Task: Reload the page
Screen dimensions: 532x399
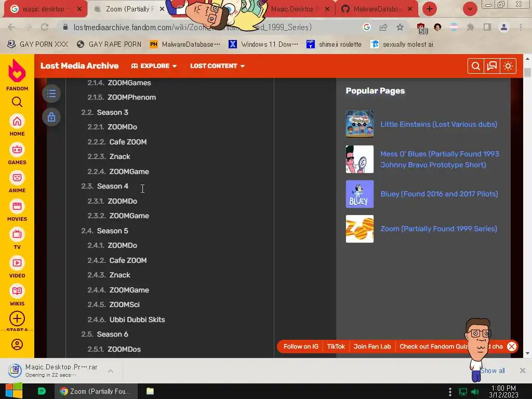Action: pos(45,27)
